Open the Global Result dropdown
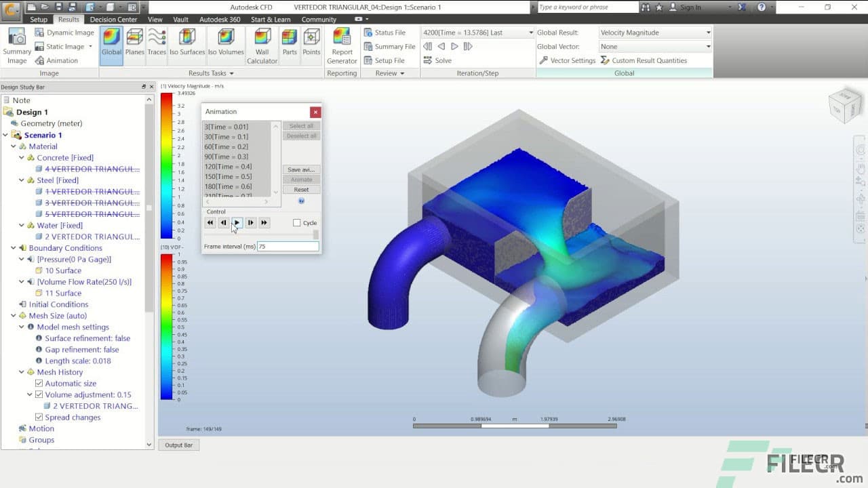 (x=707, y=32)
